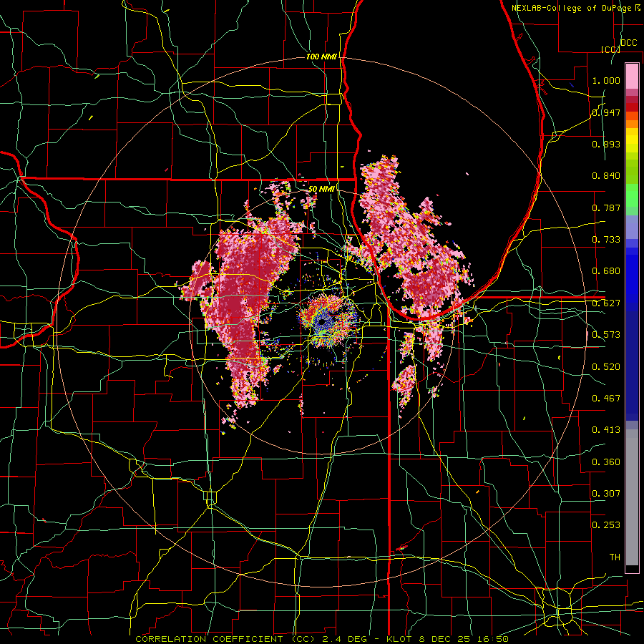The image size is (644, 644).
Task: Click the 0.787 legend value
Action: (606, 208)
